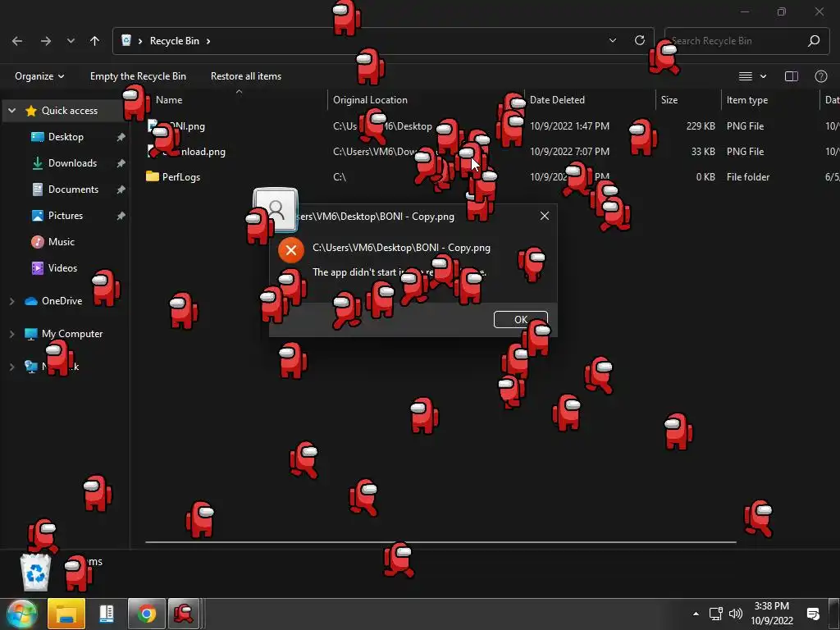Open the volume speaker tray icon
The width and height of the screenshot is (840, 630).
click(736, 614)
